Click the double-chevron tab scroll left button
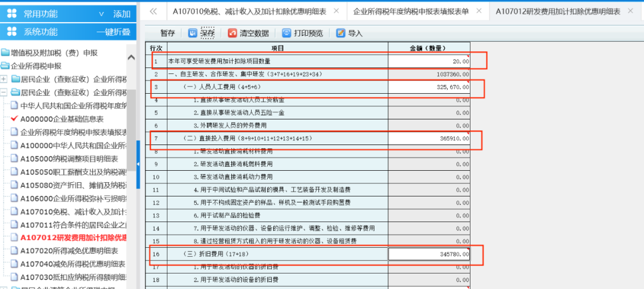 tap(153, 11)
